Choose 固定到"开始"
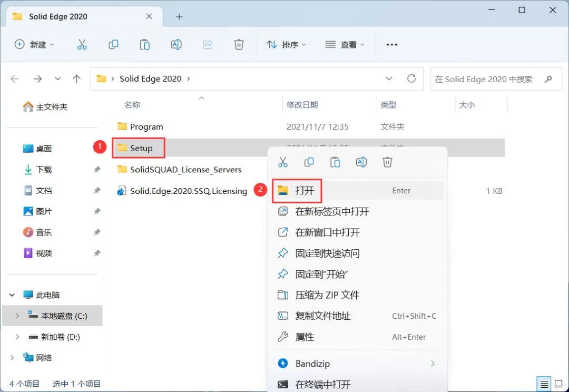Screen dimensions: 569x392 pyautogui.click(x=358, y=275)
